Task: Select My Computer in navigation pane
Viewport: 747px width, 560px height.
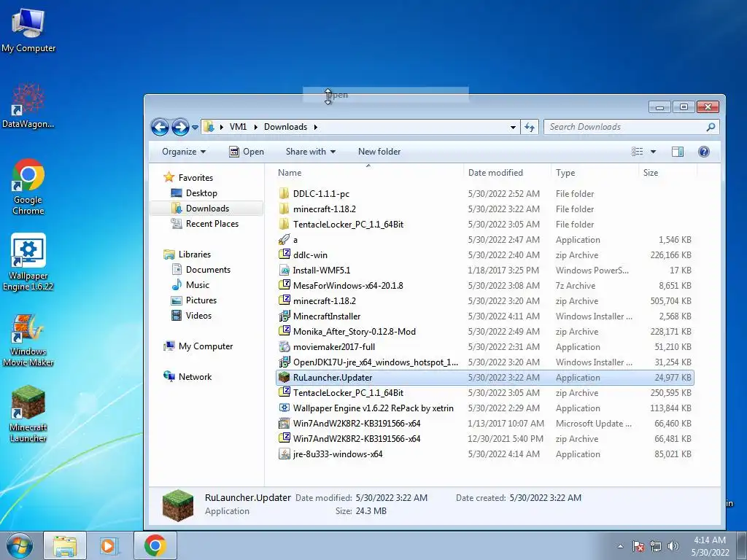Action: point(198,346)
